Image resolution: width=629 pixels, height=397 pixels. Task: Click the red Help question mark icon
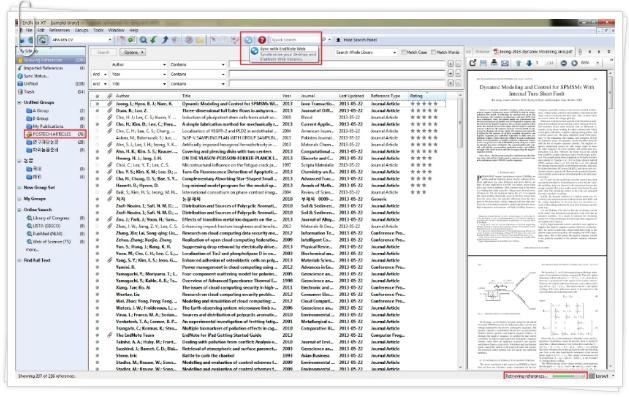click(262, 40)
